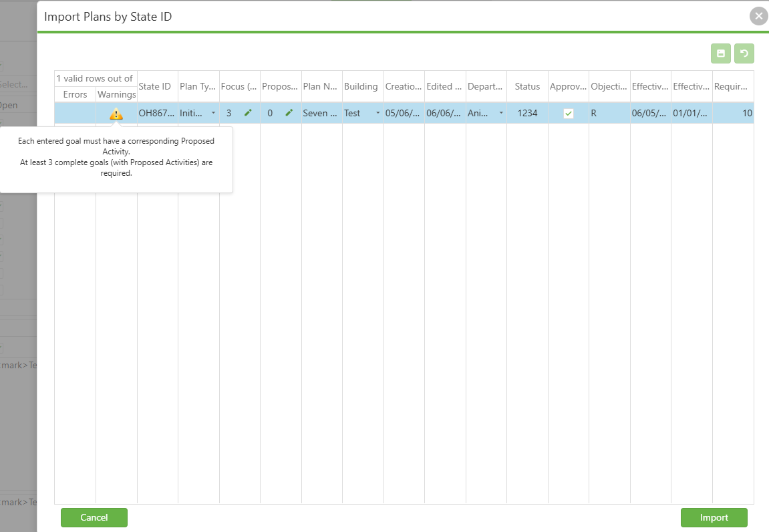Select the OH867 State ID cell

pyautogui.click(x=158, y=113)
